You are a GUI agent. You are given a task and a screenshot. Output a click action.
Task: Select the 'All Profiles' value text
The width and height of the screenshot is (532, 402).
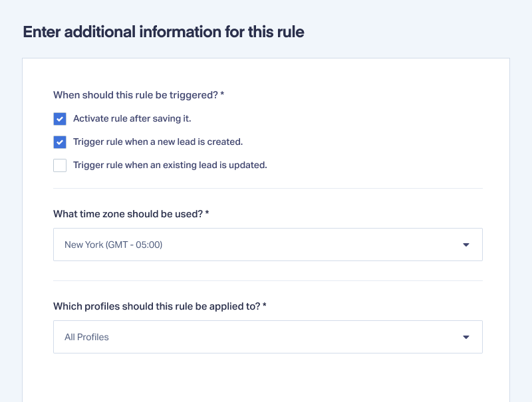click(86, 337)
